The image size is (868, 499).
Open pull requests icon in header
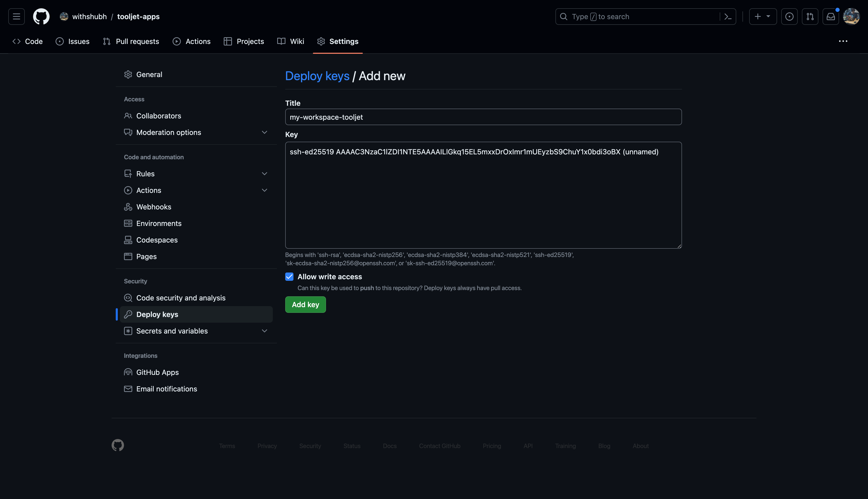pos(810,17)
